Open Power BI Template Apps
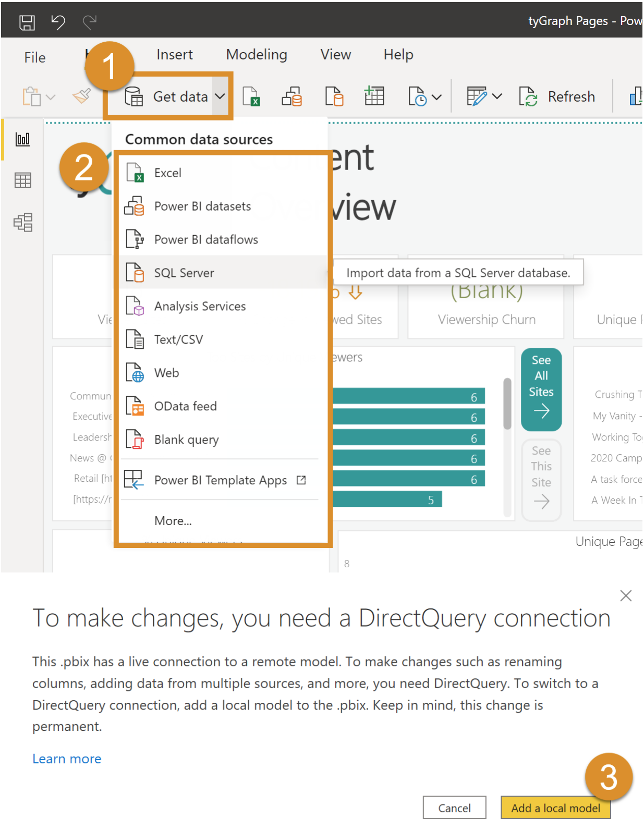Screen dimensions: 644x829 pos(221,480)
